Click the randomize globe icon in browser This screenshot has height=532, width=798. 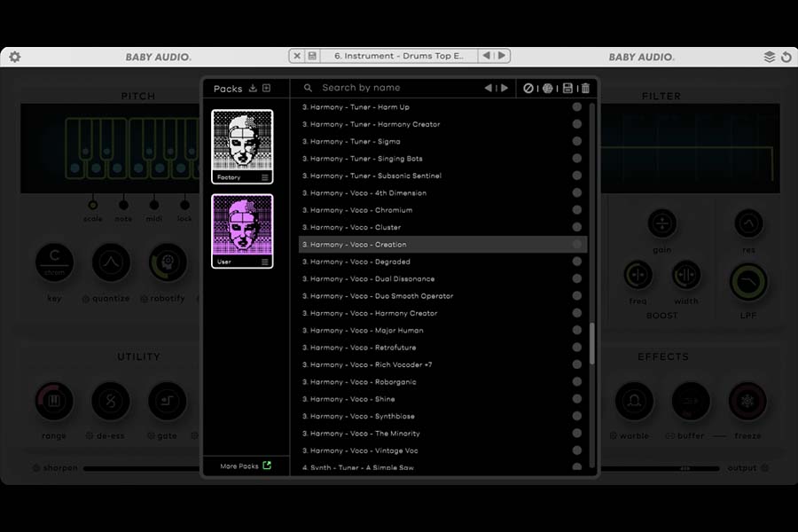pos(548,88)
